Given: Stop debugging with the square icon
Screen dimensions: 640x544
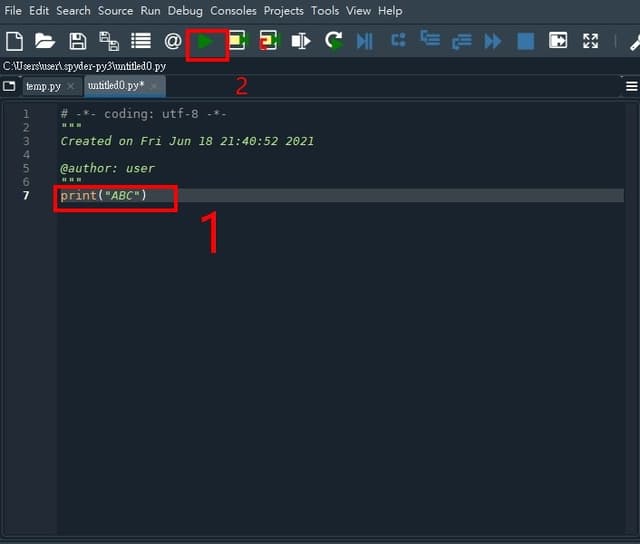Looking at the screenshot, I should click(x=525, y=41).
